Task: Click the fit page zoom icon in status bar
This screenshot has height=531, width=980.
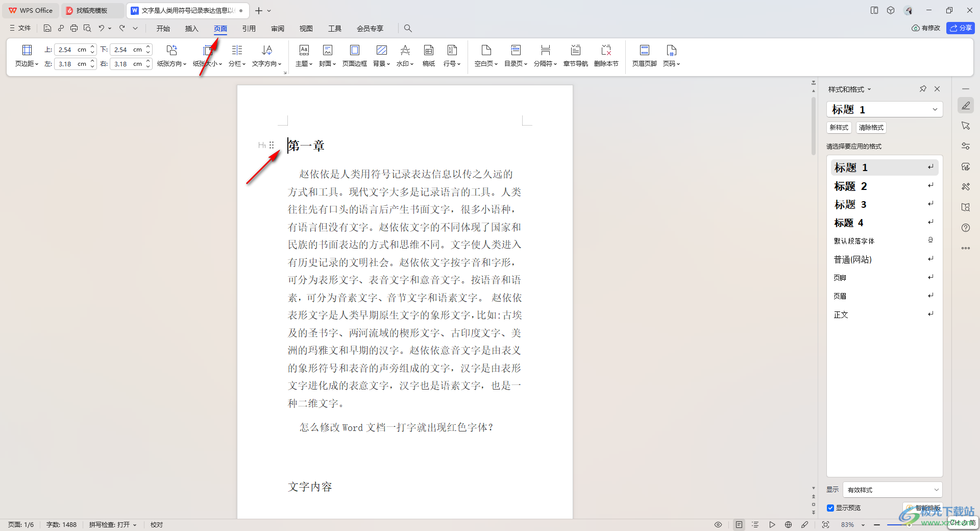Action: click(825, 524)
